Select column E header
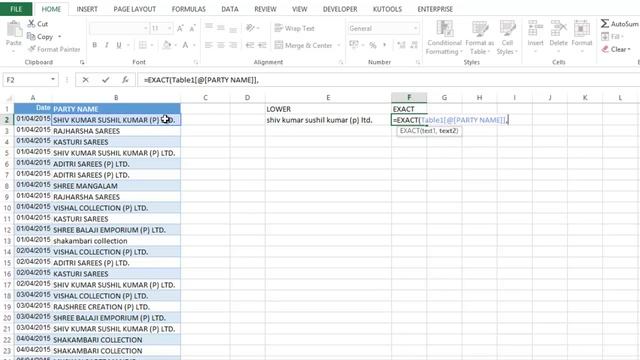 click(x=328, y=98)
